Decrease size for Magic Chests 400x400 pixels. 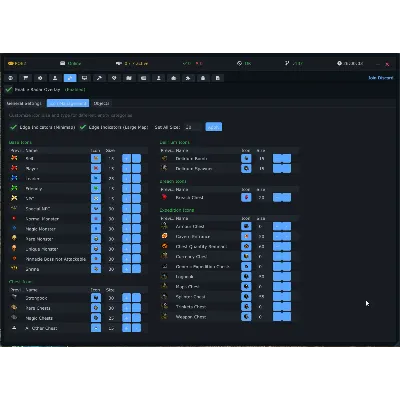(136, 318)
